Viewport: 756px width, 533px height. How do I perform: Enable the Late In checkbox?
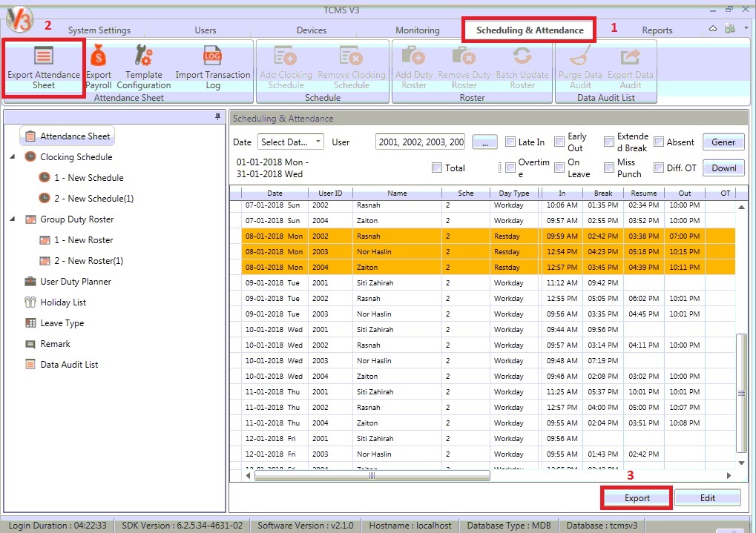click(x=510, y=142)
